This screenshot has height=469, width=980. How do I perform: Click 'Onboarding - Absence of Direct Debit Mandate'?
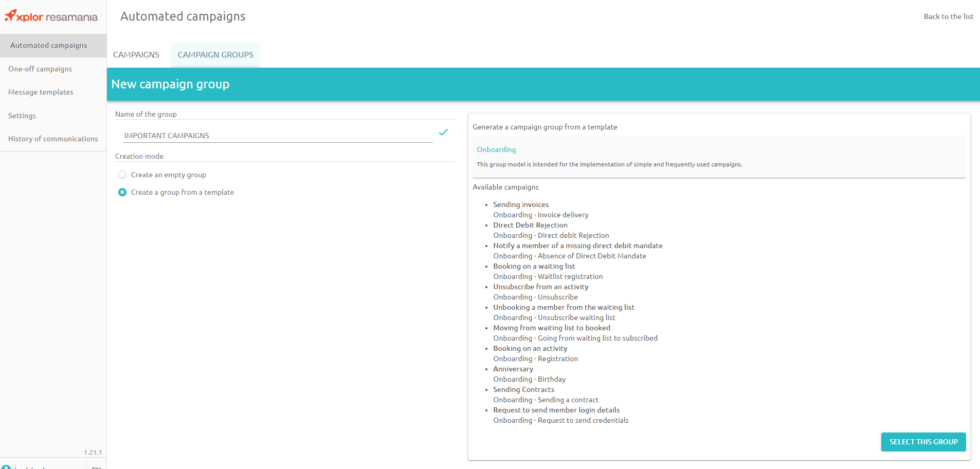point(570,256)
